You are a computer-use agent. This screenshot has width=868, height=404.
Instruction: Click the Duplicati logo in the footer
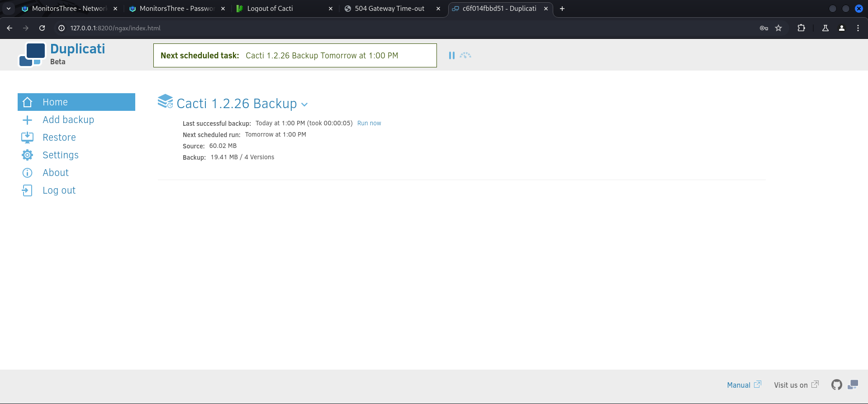(x=853, y=385)
